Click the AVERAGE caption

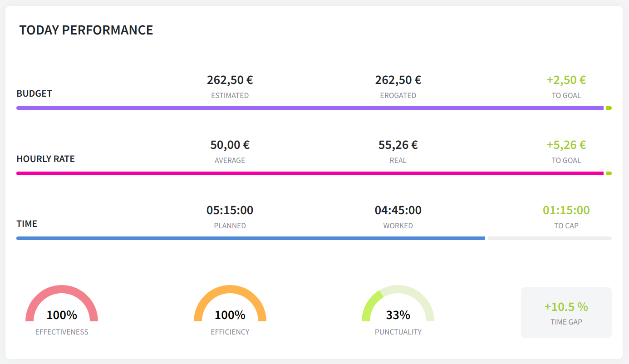point(230,160)
